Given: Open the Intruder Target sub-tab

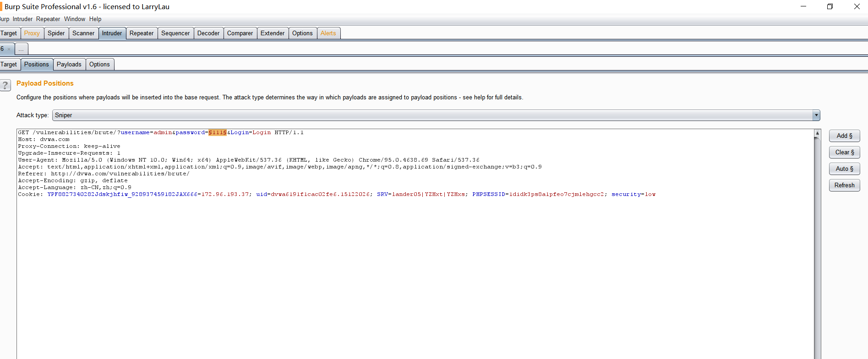Looking at the screenshot, I should 9,64.
